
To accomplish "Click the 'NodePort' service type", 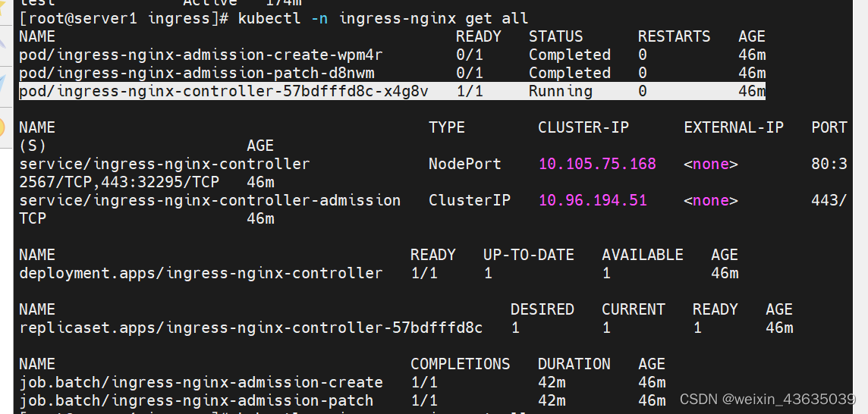I will click(465, 164).
